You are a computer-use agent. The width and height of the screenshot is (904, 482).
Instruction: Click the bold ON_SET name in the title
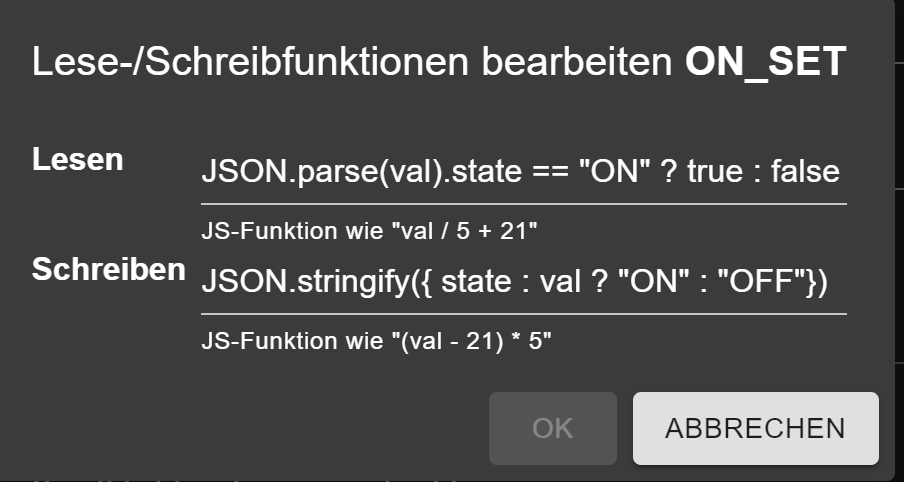(x=766, y=63)
